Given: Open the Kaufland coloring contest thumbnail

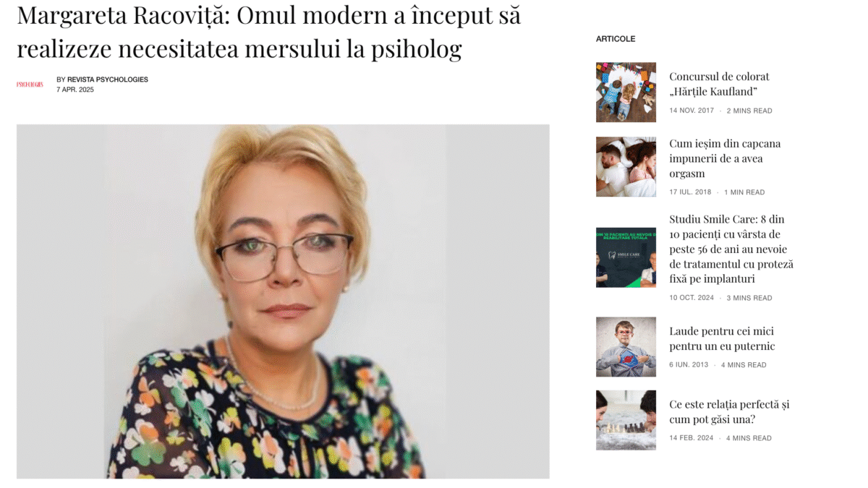Looking at the screenshot, I should [626, 92].
